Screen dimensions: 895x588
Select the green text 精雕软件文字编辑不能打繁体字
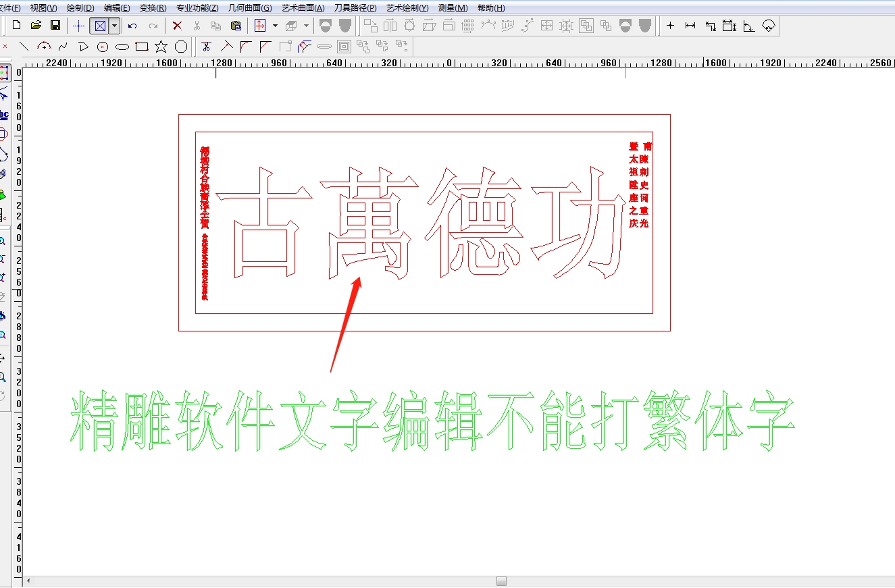[x=433, y=422]
